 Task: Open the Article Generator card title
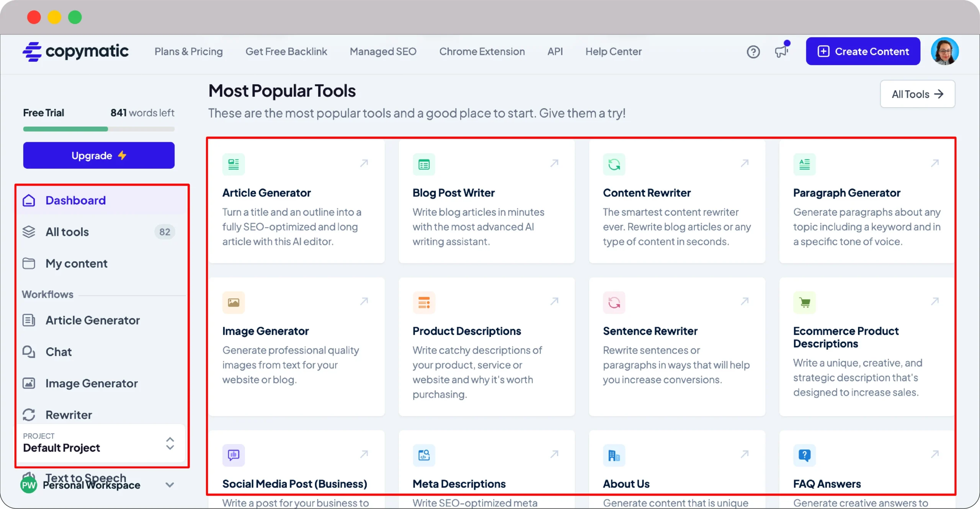(266, 193)
